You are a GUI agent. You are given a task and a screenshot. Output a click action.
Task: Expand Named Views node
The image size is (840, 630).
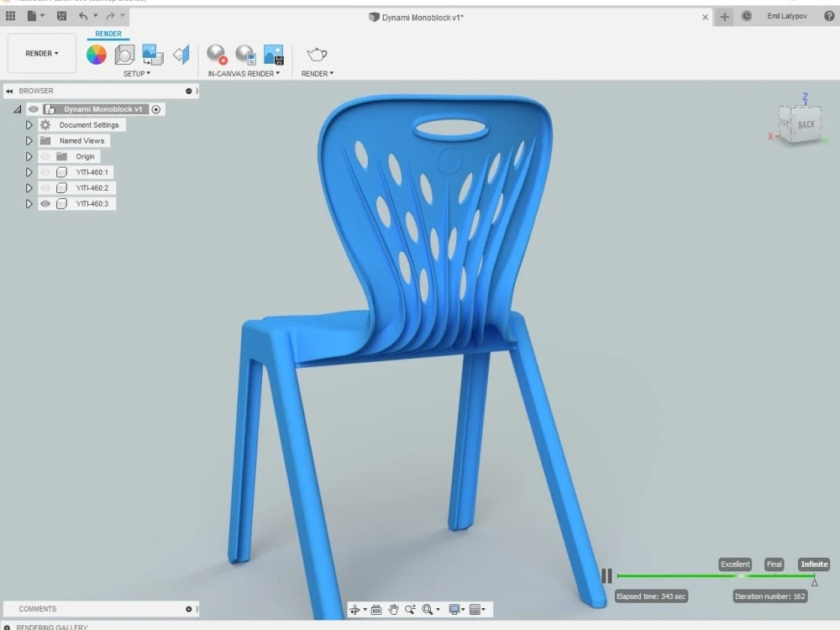tap(29, 141)
